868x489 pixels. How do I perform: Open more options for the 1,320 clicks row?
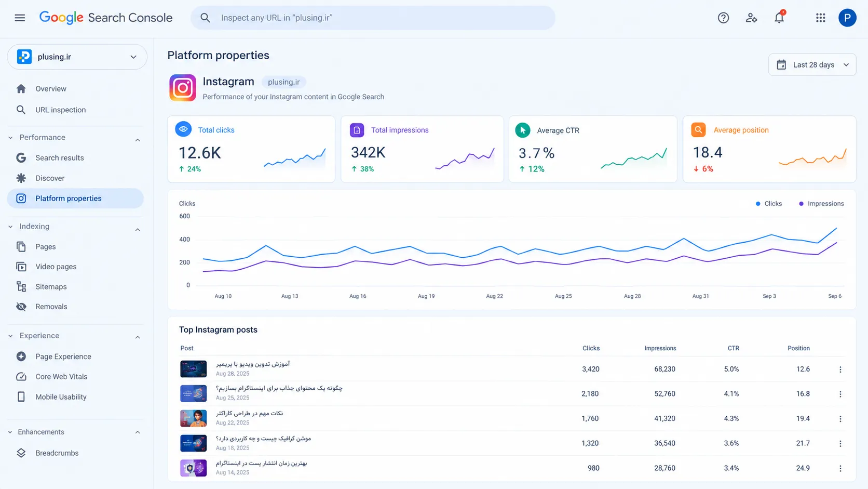840,443
